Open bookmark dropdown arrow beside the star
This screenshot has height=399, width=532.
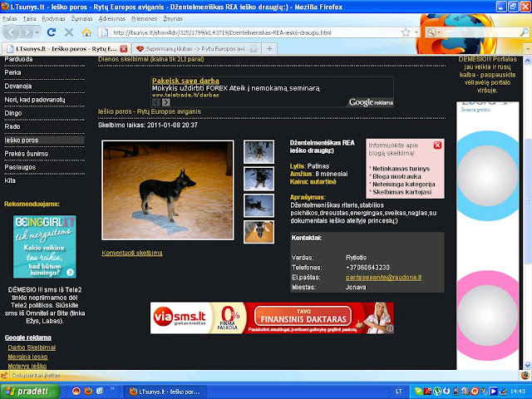tap(416, 32)
